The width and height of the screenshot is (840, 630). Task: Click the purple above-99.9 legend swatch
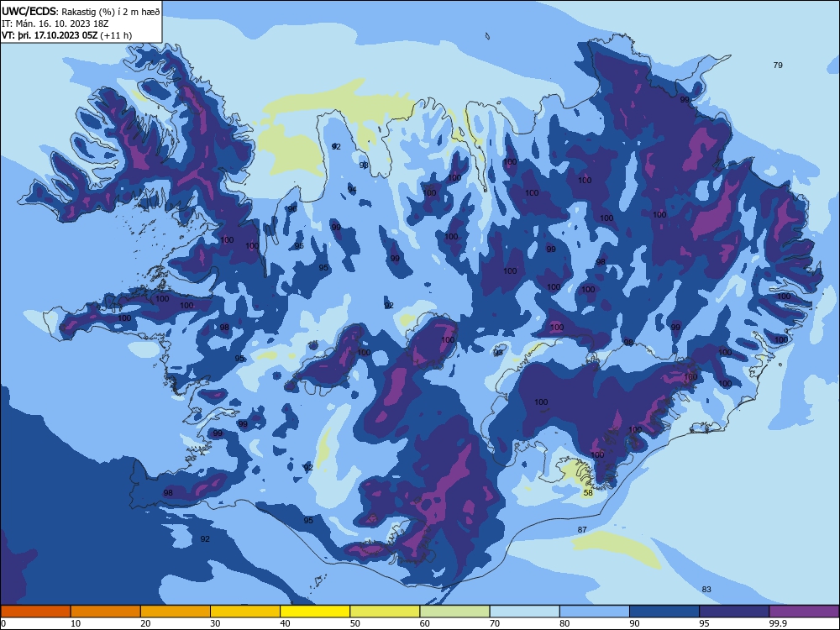[804, 612]
